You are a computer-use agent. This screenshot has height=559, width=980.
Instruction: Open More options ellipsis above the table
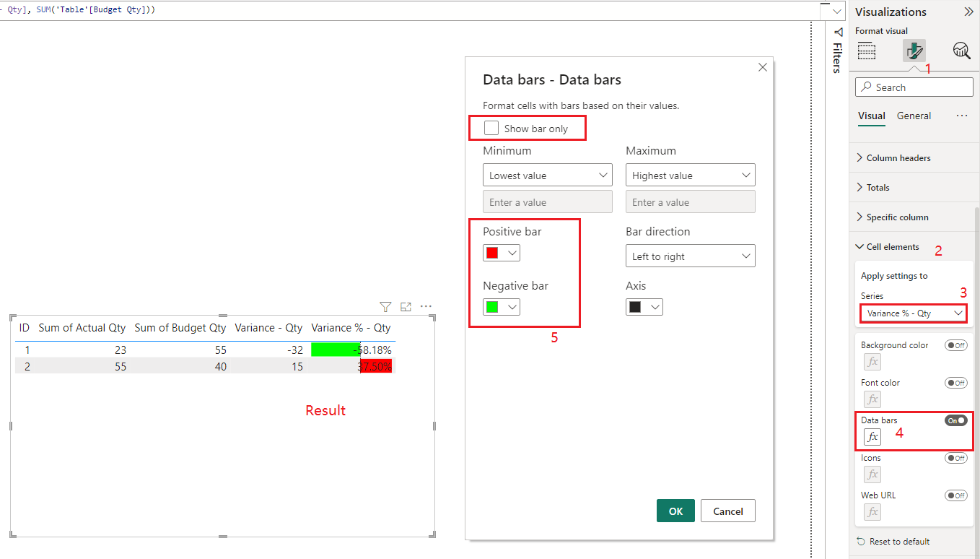pyautogui.click(x=426, y=307)
